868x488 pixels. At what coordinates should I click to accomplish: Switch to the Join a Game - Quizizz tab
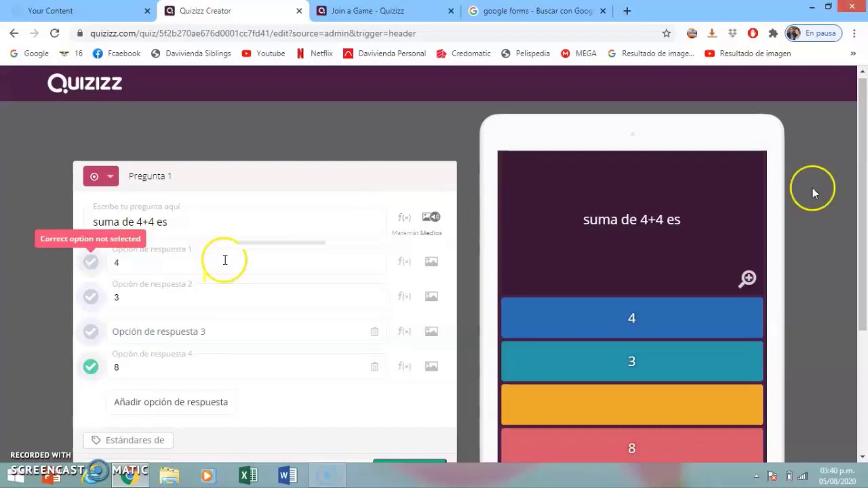[x=384, y=11]
